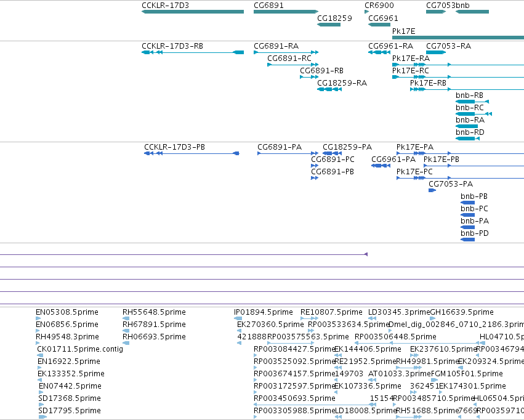
Task: Select the CG6961-RA transcript
Action: point(379,52)
